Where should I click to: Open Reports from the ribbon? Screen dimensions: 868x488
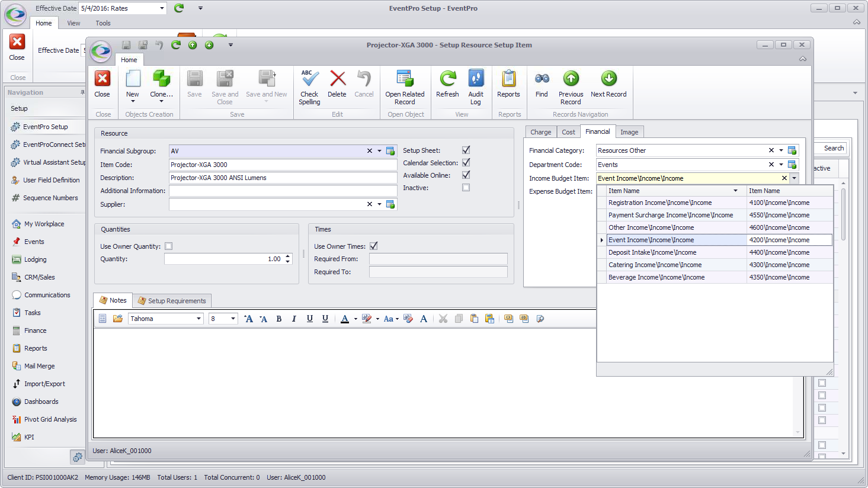(x=508, y=84)
